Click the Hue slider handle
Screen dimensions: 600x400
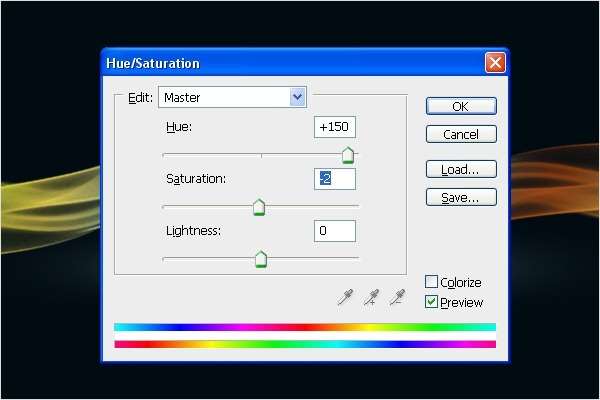(347, 155)
